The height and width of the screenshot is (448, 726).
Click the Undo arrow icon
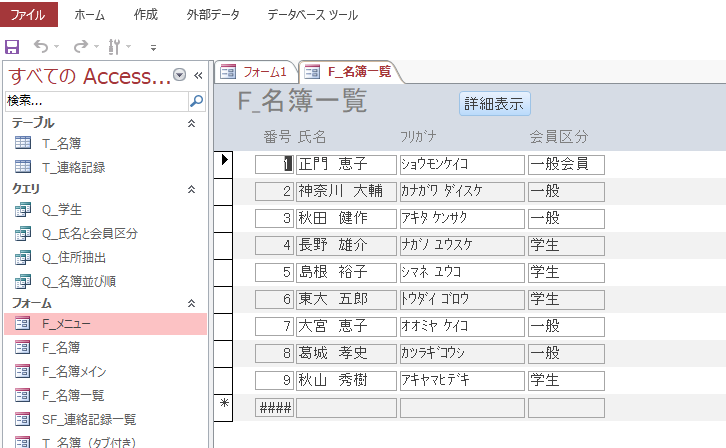(x=41, y=46)
